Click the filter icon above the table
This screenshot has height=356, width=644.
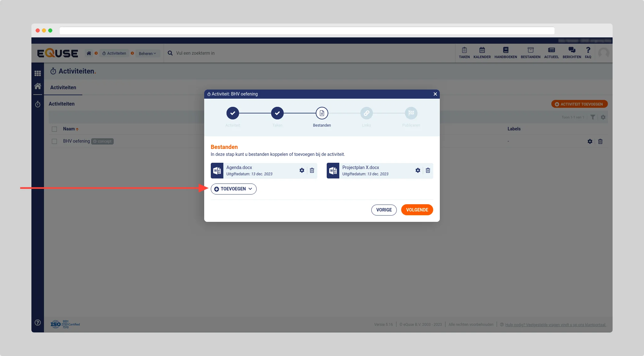coord(592,117)
